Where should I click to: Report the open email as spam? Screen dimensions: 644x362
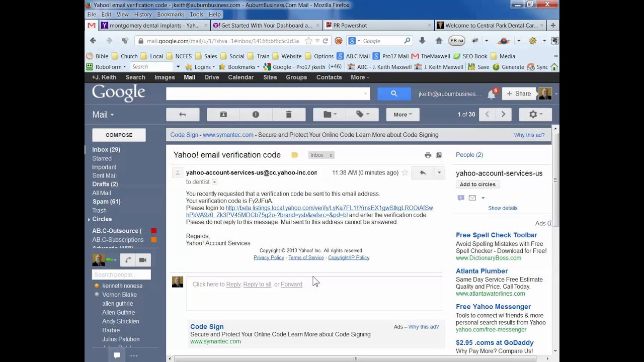[256, 114]
